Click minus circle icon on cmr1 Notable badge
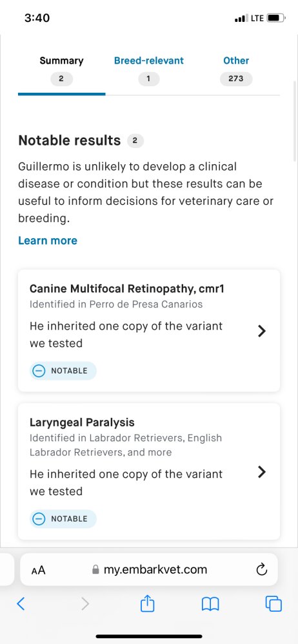 (x=39, y=371)
